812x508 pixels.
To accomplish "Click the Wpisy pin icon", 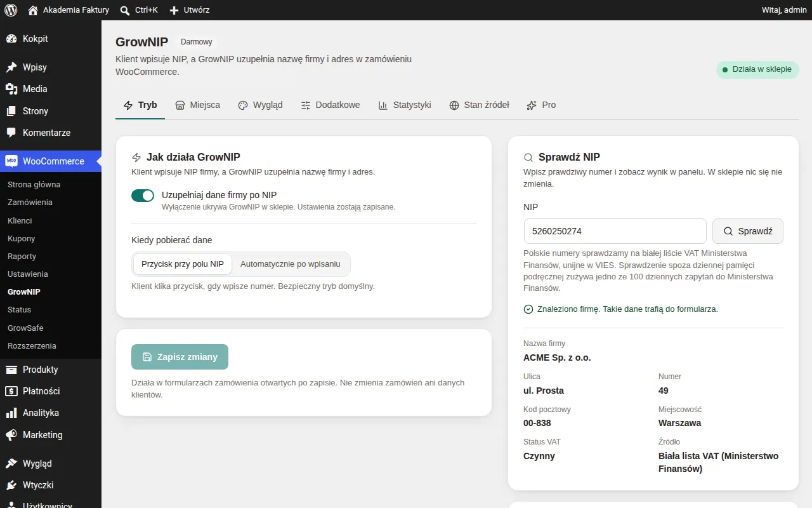I will click(x=11, y=67).
